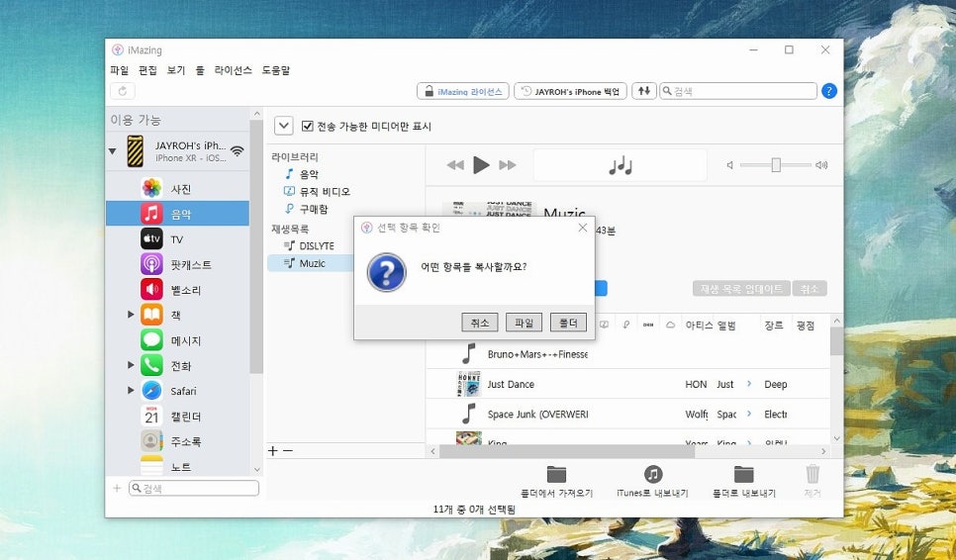Click the volume slider handle
Screen dimensions: 956x560
pos(776,165)
